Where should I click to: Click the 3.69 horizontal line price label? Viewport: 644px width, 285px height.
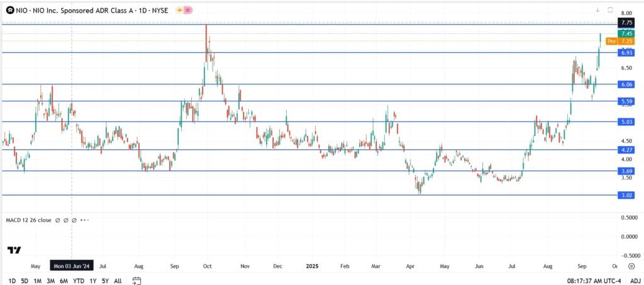pos(626,171)
